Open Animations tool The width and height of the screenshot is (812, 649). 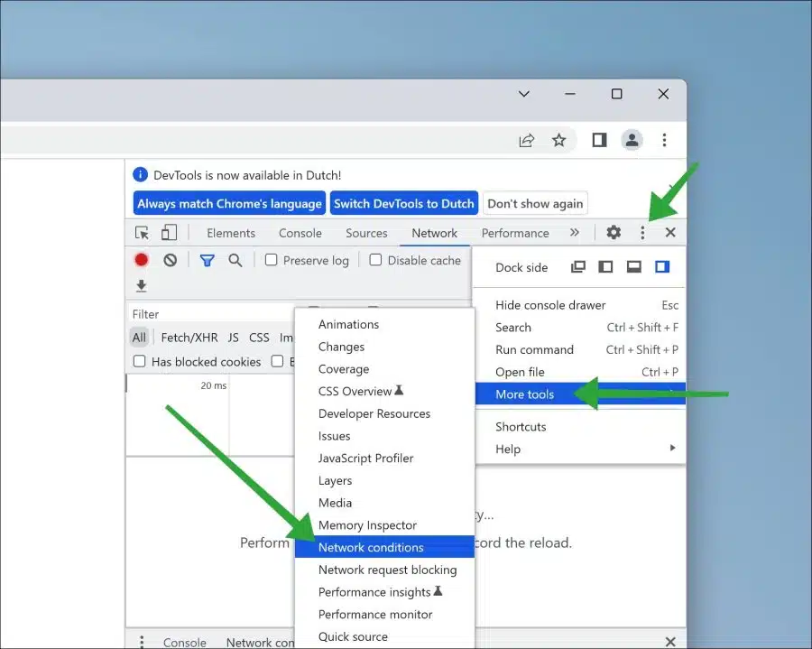[384, 324]
